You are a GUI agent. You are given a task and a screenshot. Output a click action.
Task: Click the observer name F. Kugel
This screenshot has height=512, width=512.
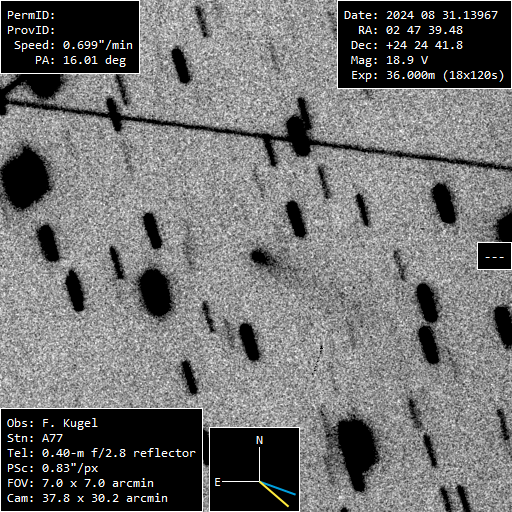coord(70,423)
